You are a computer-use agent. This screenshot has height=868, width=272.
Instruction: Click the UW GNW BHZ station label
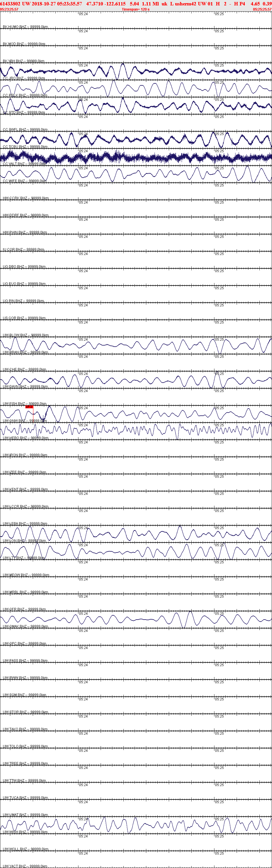coord(24,421)
